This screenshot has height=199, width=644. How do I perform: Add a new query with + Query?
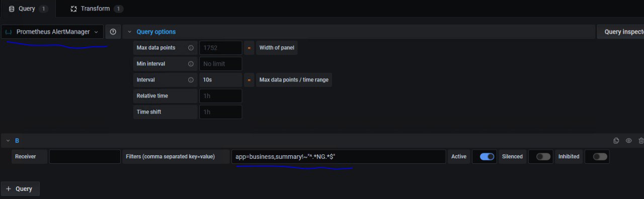click(20, 189)
